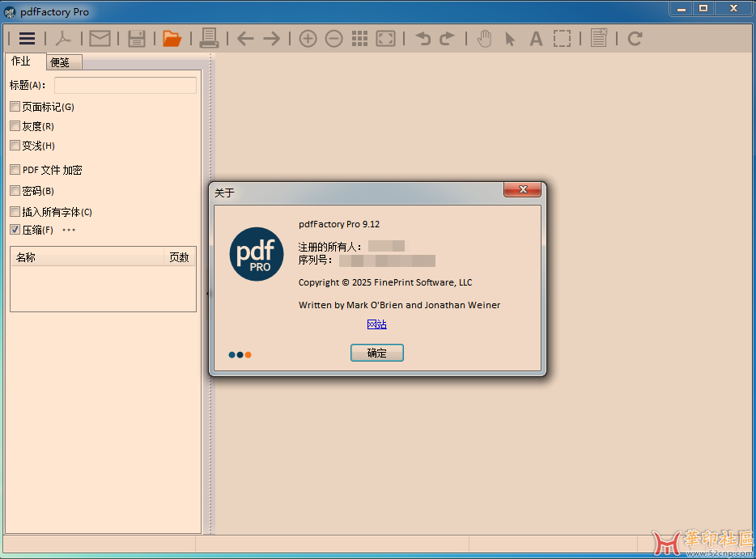Click the 名称 column header
The image size is (756, 559).
87,257
